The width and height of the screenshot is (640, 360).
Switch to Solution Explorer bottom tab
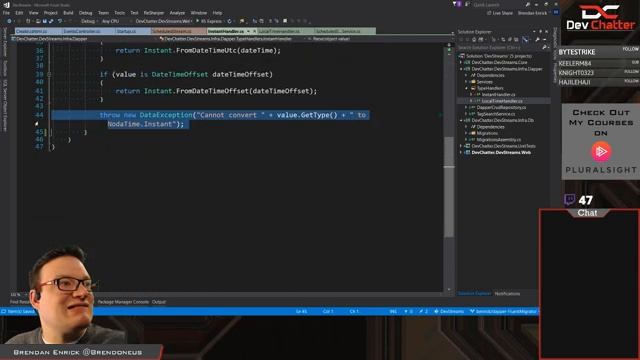point(474,293)
